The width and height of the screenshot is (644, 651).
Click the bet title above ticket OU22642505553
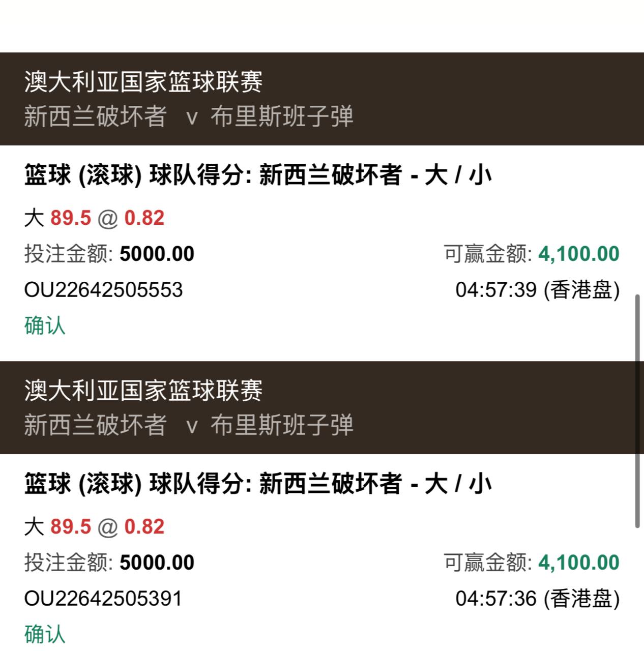click(x=257, y=175)
